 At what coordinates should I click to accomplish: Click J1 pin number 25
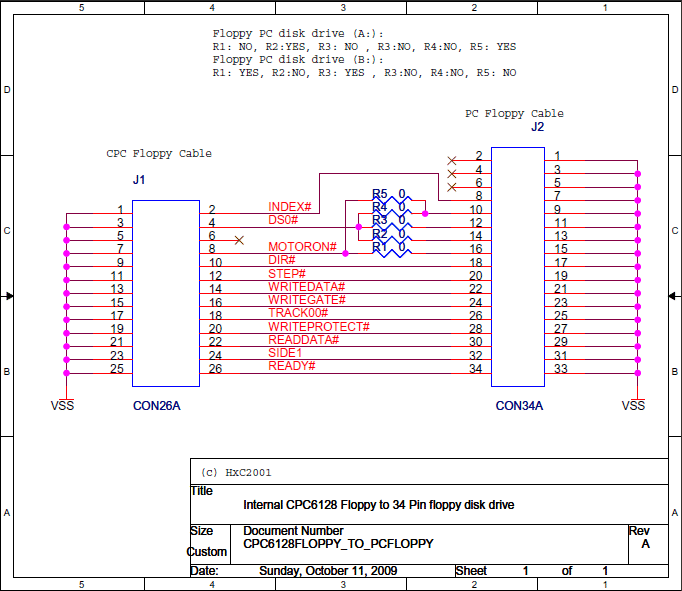[117, 369]
